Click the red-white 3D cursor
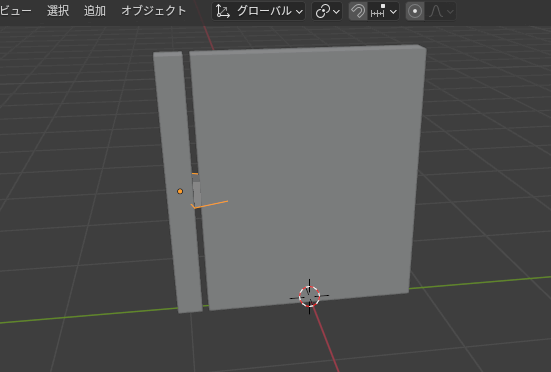The width and height of the screenshot is (551, 372). 309,296
